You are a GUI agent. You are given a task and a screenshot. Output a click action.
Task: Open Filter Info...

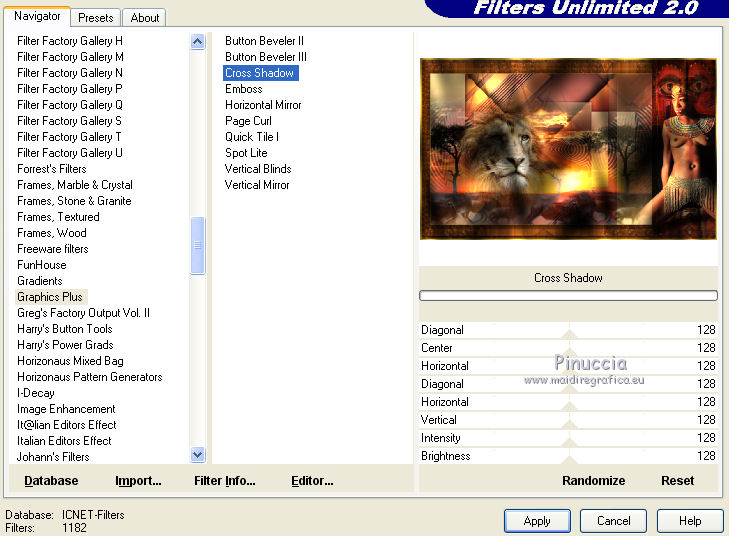point(225,480)
